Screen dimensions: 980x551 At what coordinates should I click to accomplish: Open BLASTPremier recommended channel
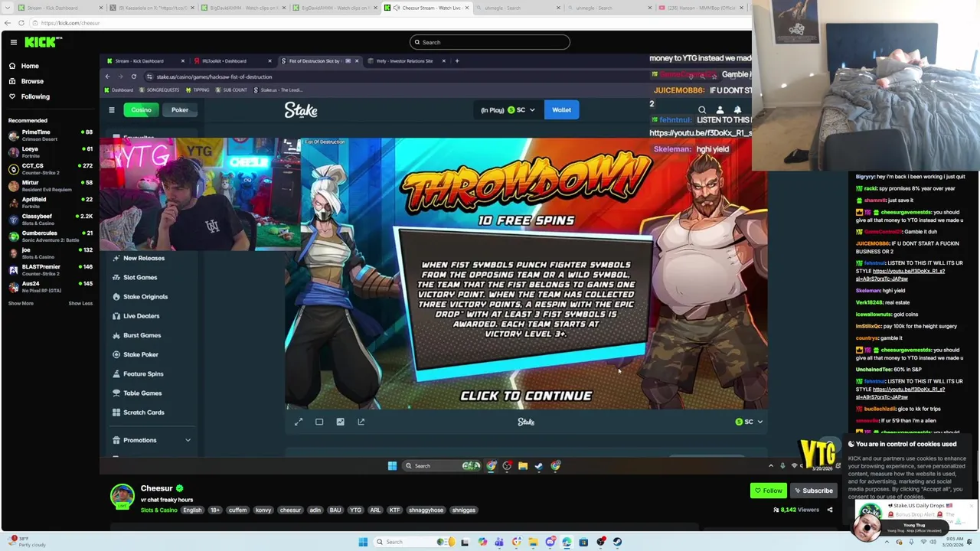pos(50,269)
